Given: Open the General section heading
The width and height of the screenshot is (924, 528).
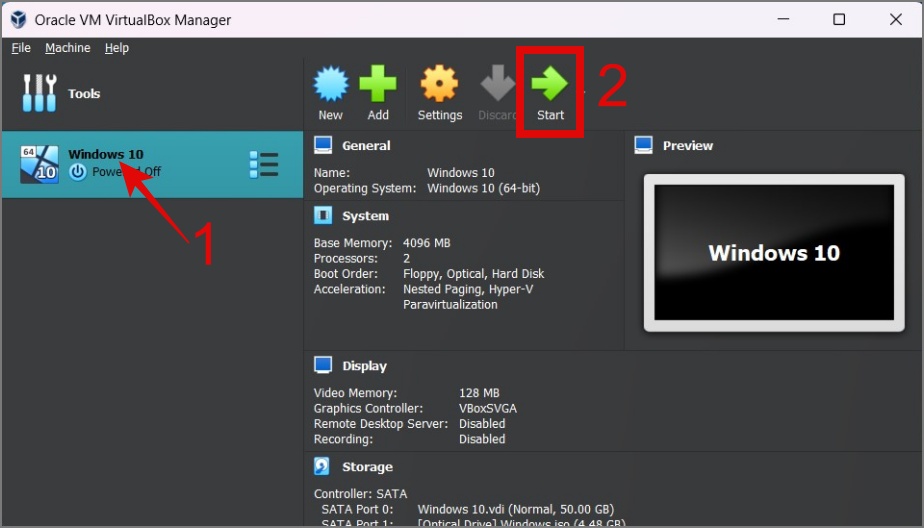Looking at the screenshot, I should click(x=366, y=146).
